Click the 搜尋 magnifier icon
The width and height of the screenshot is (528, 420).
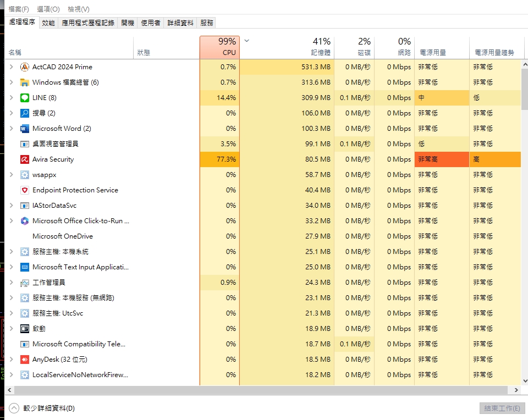coord(25,113)
